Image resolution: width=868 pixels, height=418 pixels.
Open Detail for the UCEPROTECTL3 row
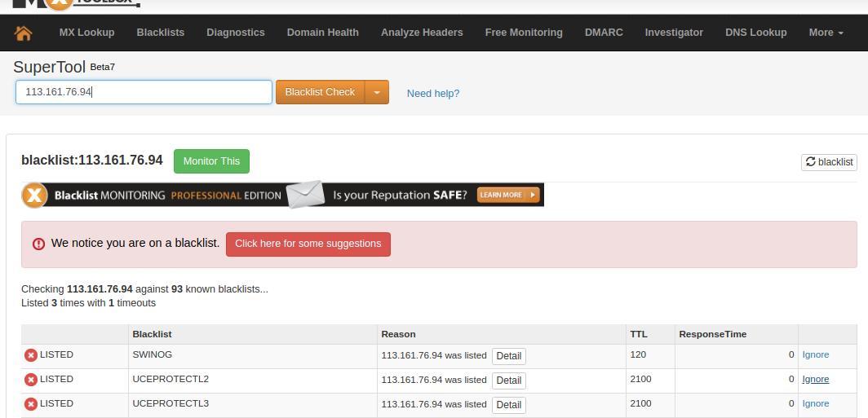pos(509,405)
